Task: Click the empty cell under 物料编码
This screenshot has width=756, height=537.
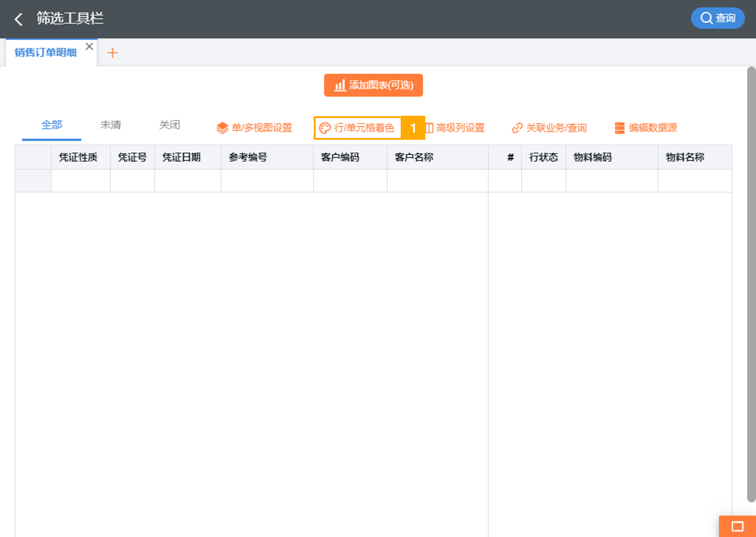Action: 612,181
